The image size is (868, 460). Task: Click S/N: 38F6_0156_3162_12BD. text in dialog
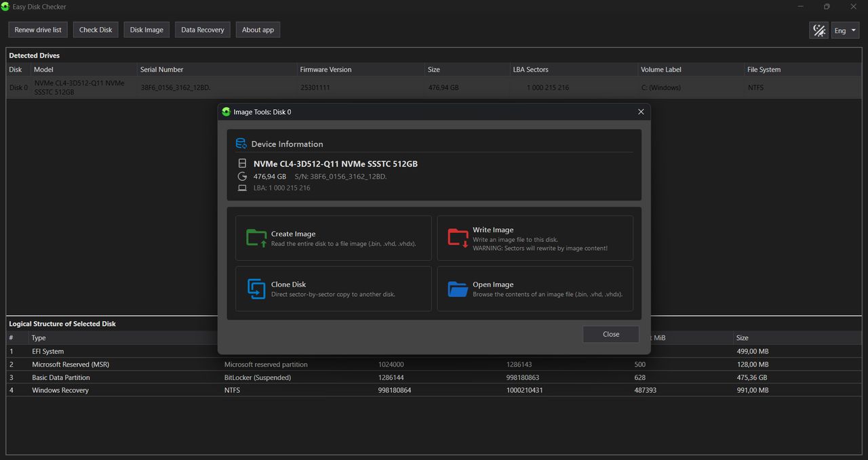340,176
